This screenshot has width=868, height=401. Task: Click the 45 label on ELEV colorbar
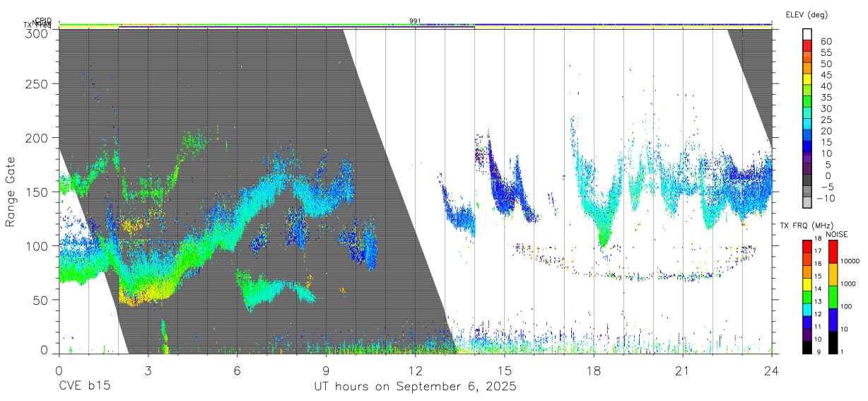[x=826, y=75]
